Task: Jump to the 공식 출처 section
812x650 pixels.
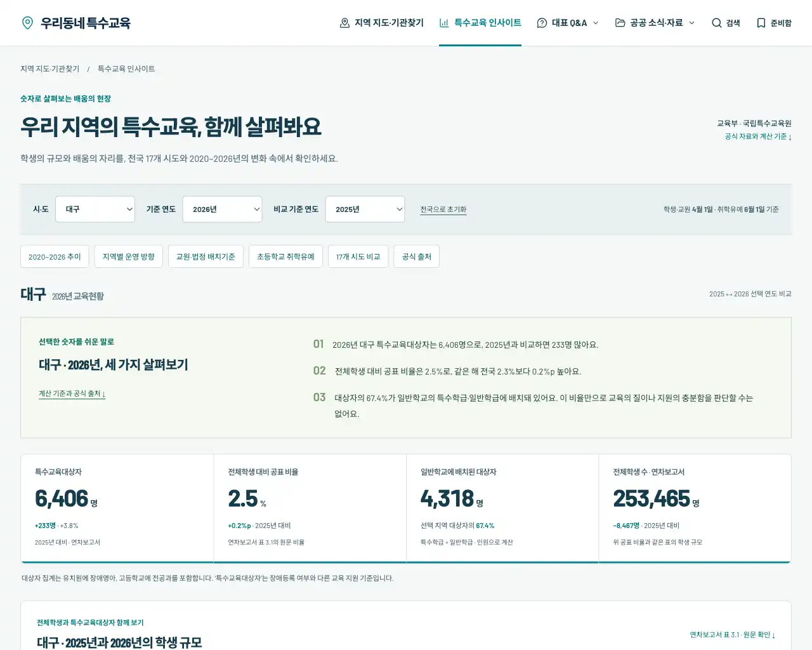Action: (416, 256)
